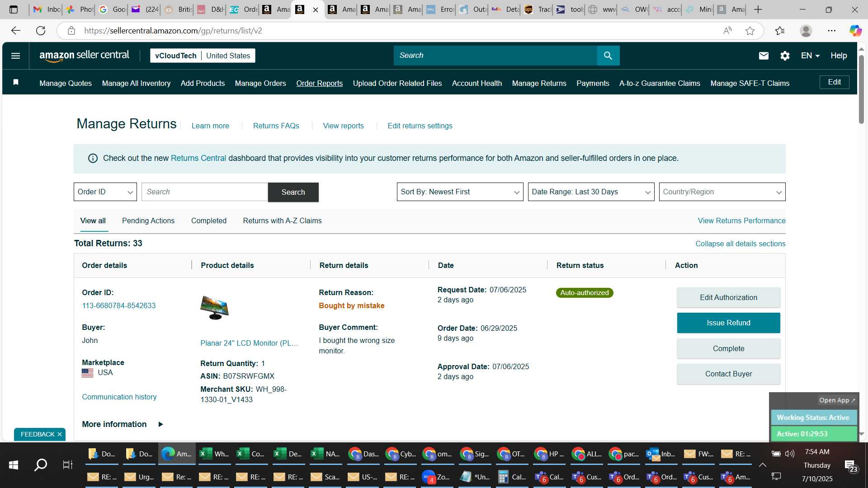Open Task View on the taskbar
Image resolution: width=868 pixels, height=488 pixels.
[68, 465]
